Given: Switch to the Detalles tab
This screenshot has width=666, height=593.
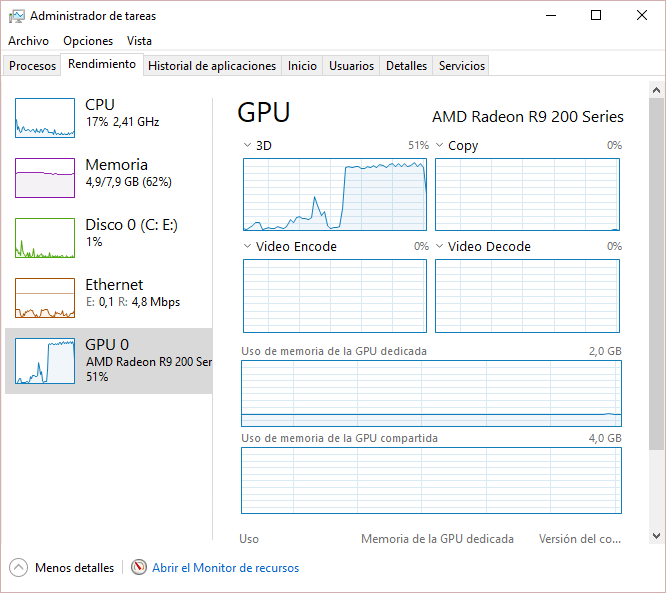Looking at the screenshot, I should pos(406,66).
